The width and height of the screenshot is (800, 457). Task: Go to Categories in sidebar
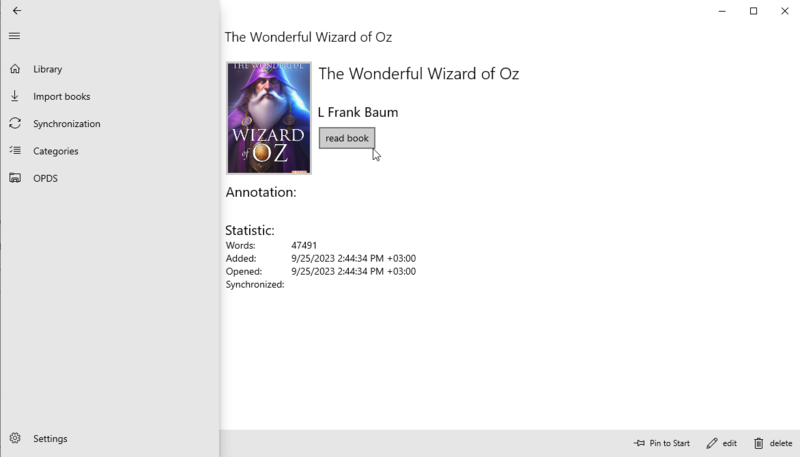56,151
